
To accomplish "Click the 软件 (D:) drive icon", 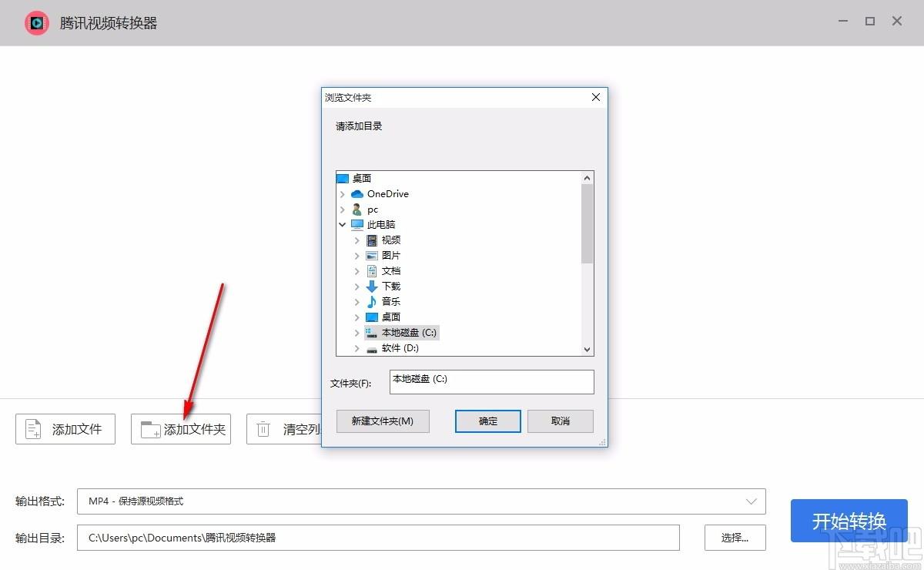I will coord(372,348).
